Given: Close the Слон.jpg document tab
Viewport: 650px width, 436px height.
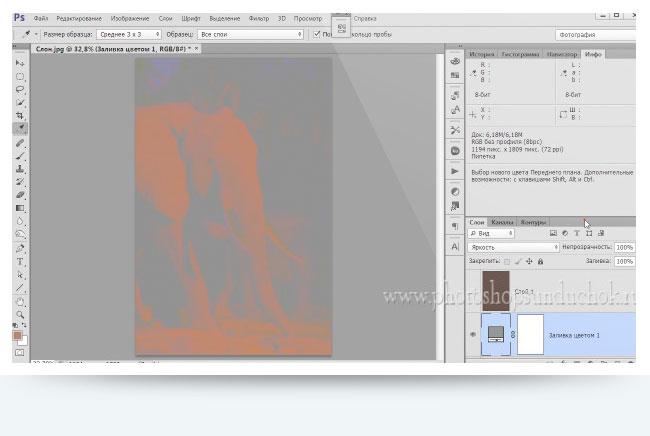Looking at the screenshot, I should [x=196, y=48].
